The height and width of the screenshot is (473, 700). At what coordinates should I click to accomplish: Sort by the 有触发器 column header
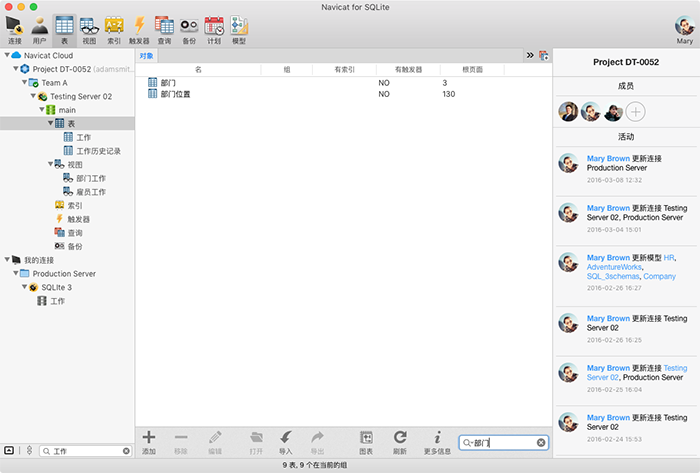click(408, 69)
